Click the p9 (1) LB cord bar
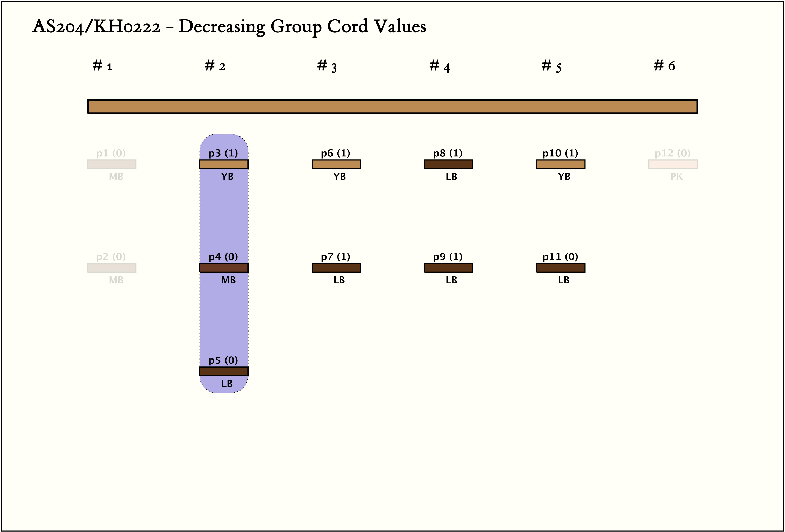The width and height of the screenshot is (785, 532). pos(448,268)
